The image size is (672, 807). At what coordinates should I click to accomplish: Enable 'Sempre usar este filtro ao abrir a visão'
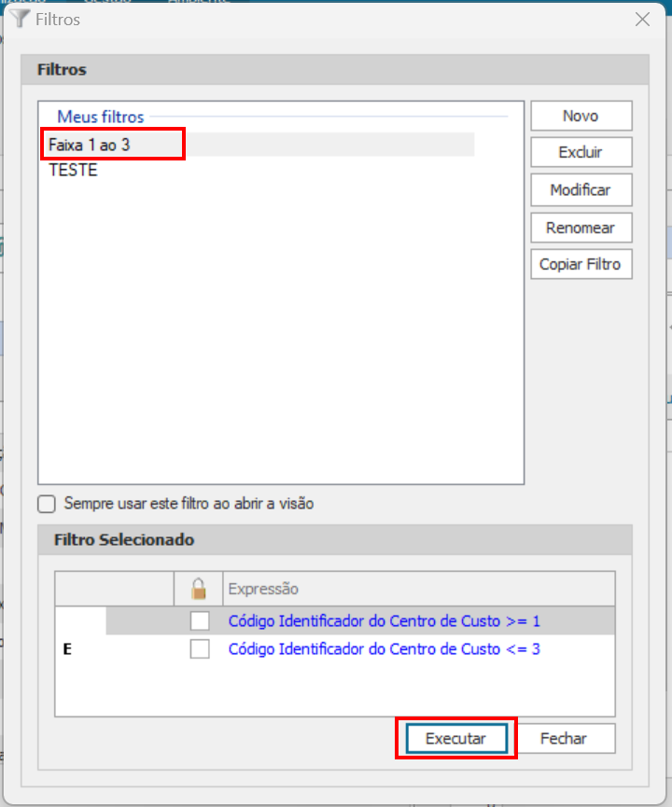(47, 504)
